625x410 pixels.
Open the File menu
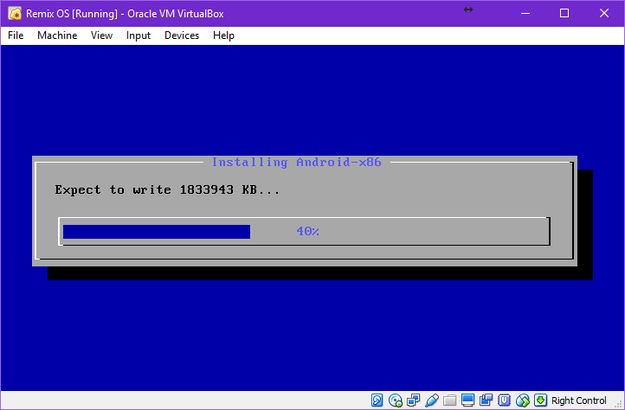click(16, 35)
